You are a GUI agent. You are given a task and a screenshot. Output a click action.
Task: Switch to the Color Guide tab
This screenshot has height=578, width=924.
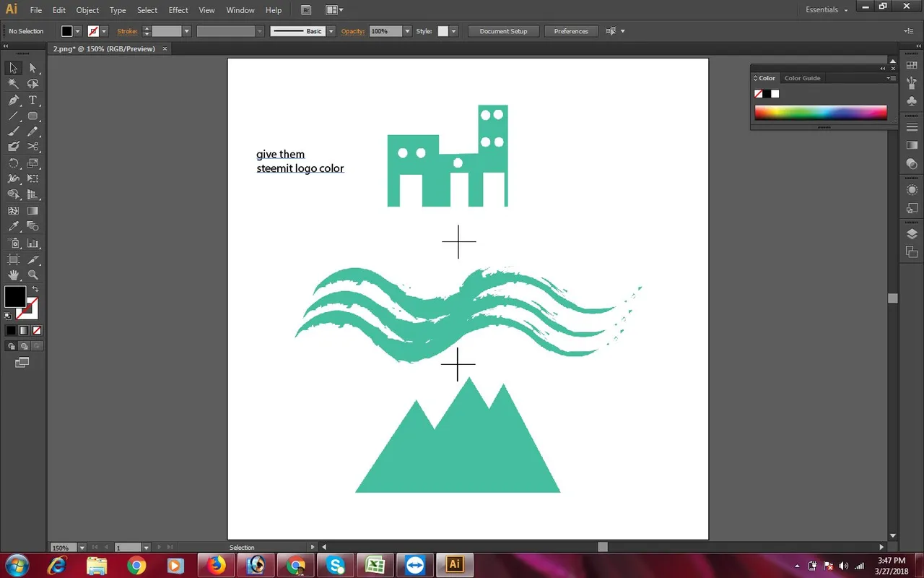803,78
